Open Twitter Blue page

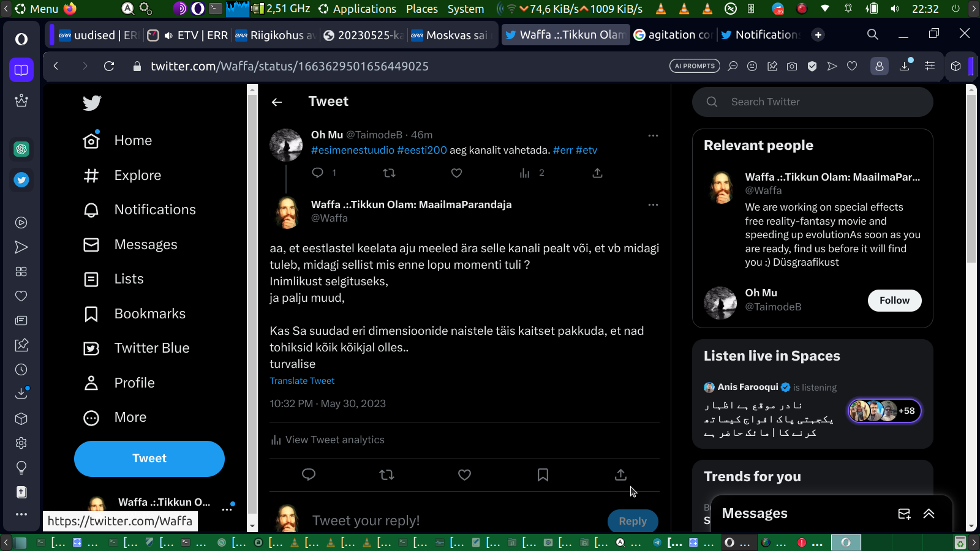click(136, 348)
